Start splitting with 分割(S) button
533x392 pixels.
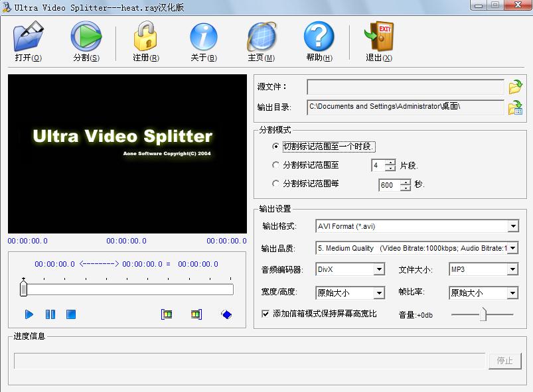click(86, 41)
